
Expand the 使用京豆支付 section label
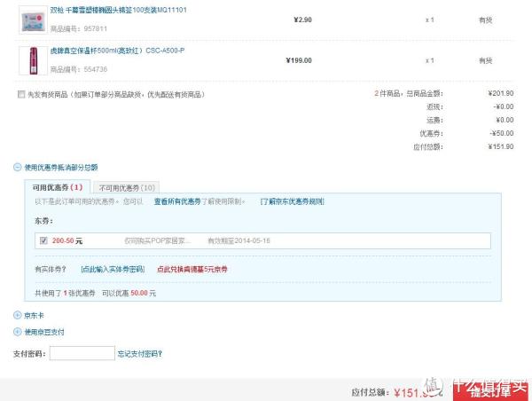(x=44, y=332)
